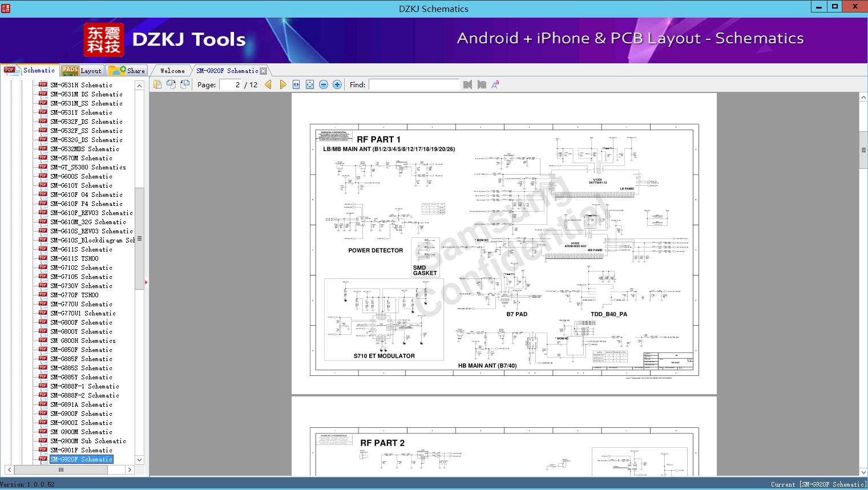Open the Share tab
The height and width of the screenshot is (490, 868).
[127, 71]
